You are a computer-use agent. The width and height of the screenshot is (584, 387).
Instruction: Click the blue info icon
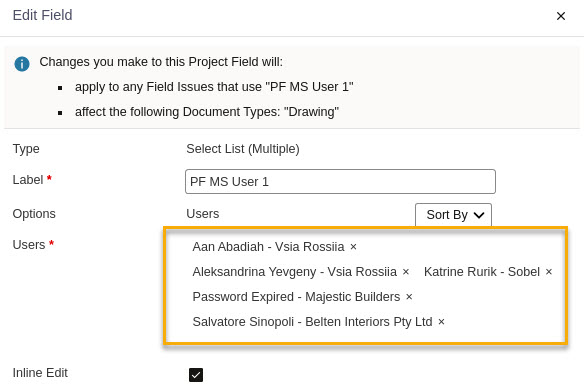pyautogui.click(x=22, y=64)
